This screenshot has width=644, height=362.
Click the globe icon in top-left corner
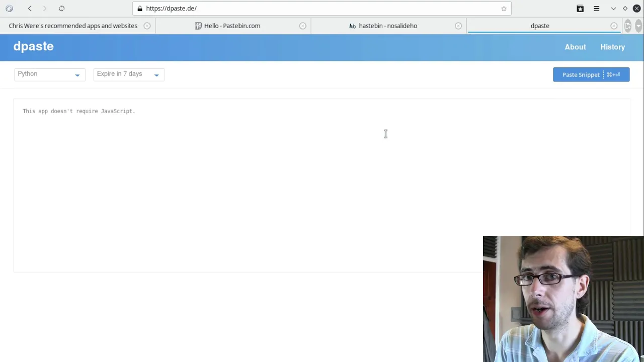pyautogui.click(x=9, y=9)
